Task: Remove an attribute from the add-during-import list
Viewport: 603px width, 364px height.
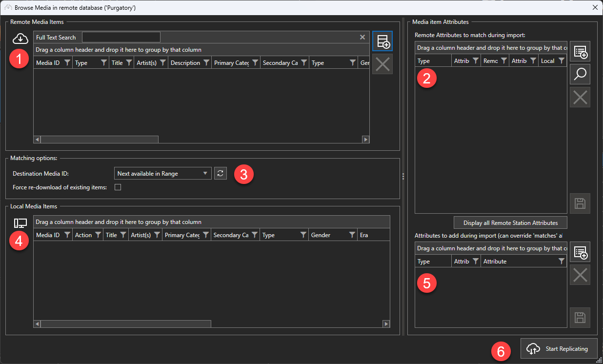Action: 580,275
